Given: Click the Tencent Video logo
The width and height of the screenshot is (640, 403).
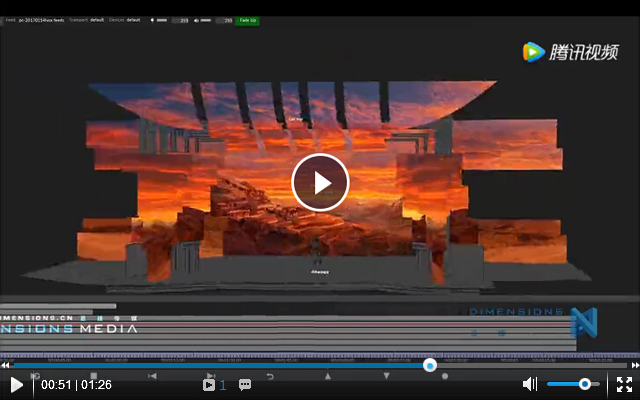Looking at the screenshot, I should 571,52.
